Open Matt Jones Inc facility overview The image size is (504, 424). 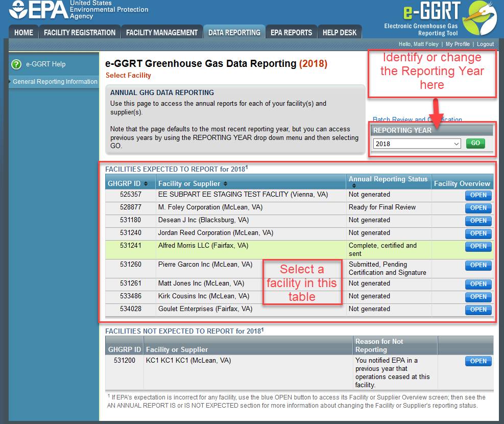478,284
